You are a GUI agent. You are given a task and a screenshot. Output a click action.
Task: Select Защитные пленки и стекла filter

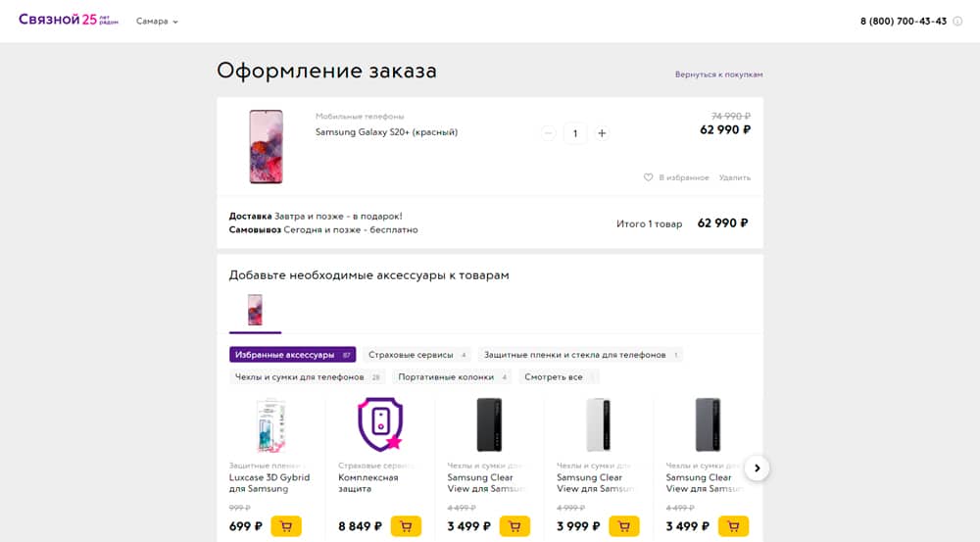(580, 355)
